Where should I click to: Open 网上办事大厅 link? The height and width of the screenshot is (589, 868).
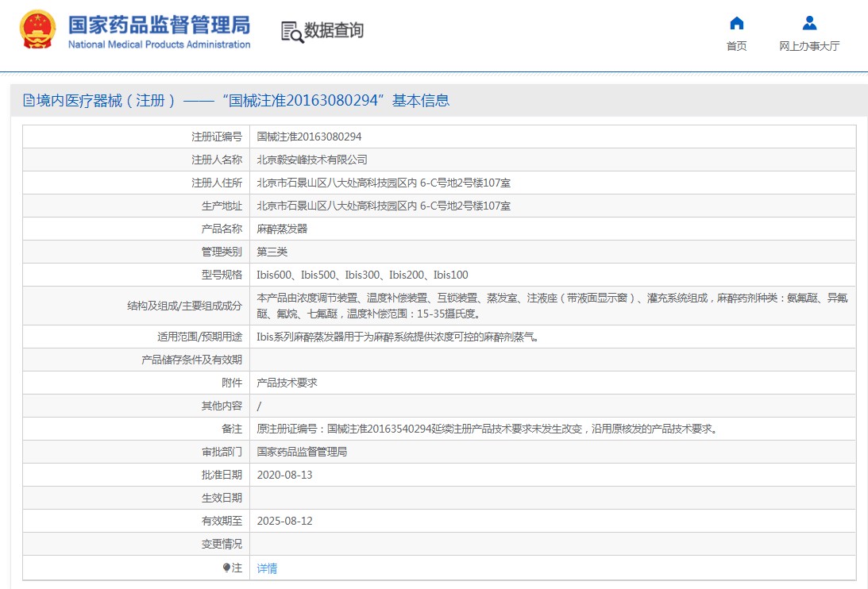coord(809,46)
